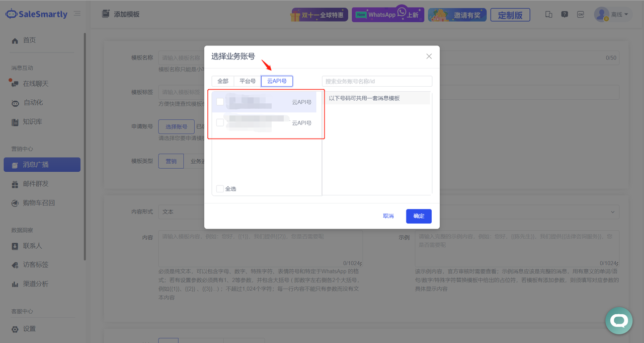Check the first 云API号 account checkbox
Viewport: 644px width, 343px height.
[220, 102]
